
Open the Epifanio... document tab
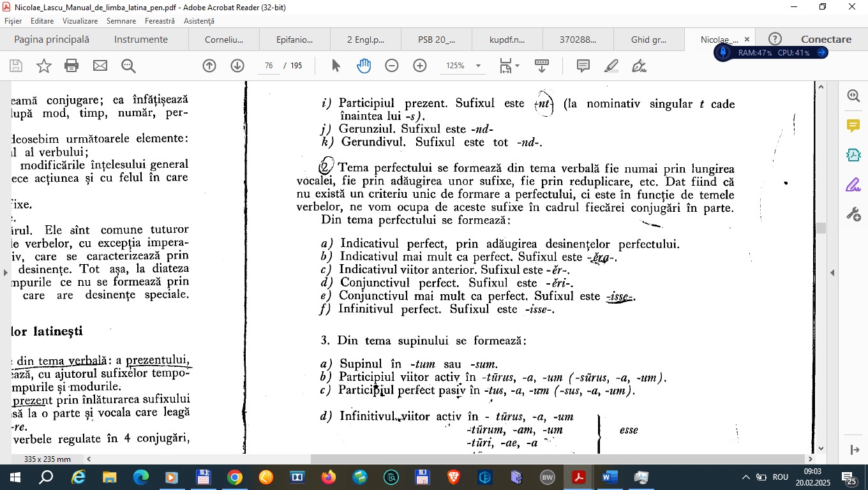pyautogui.click(x=295, y=40)
